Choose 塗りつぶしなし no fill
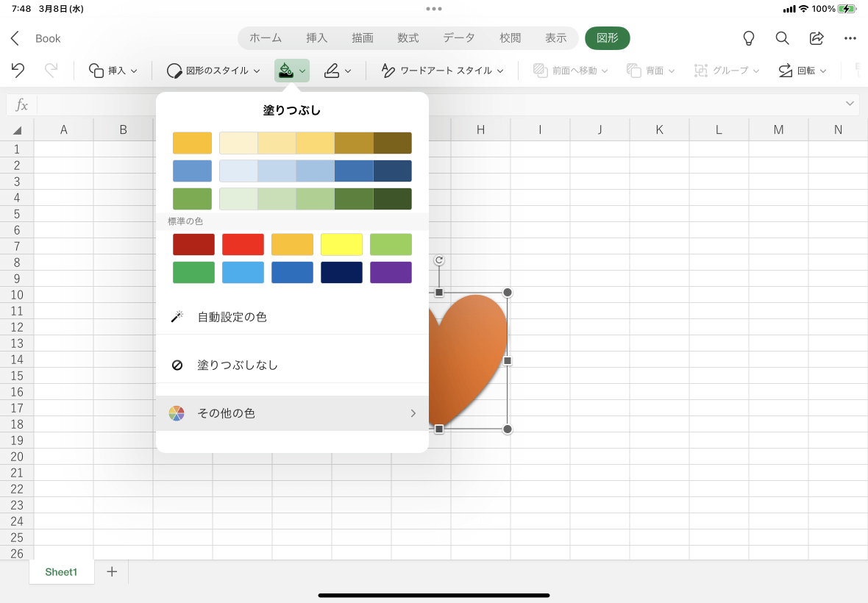This screenshot has height=603, width=868. tap(292, 365)
